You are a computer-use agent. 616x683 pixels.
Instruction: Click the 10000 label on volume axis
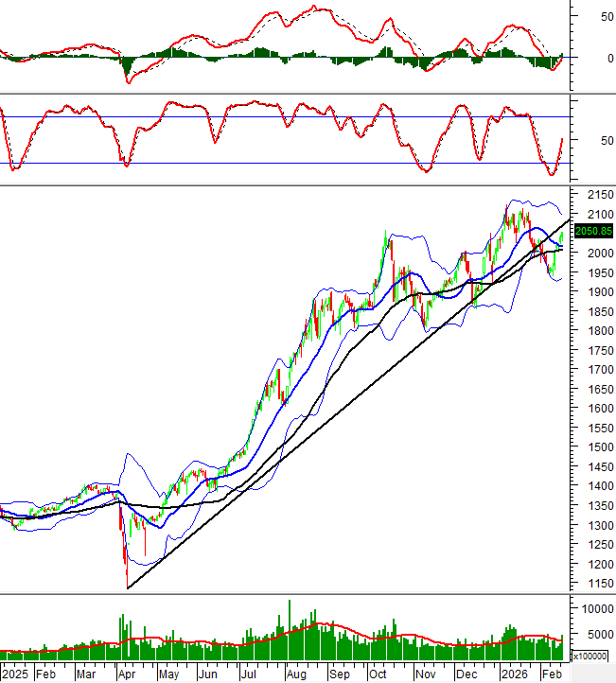[x=596, y=609]
